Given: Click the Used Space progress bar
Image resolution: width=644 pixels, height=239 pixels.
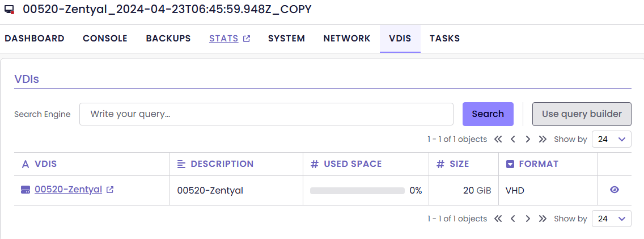Looking at the screenshot, I should pos(357,191).
